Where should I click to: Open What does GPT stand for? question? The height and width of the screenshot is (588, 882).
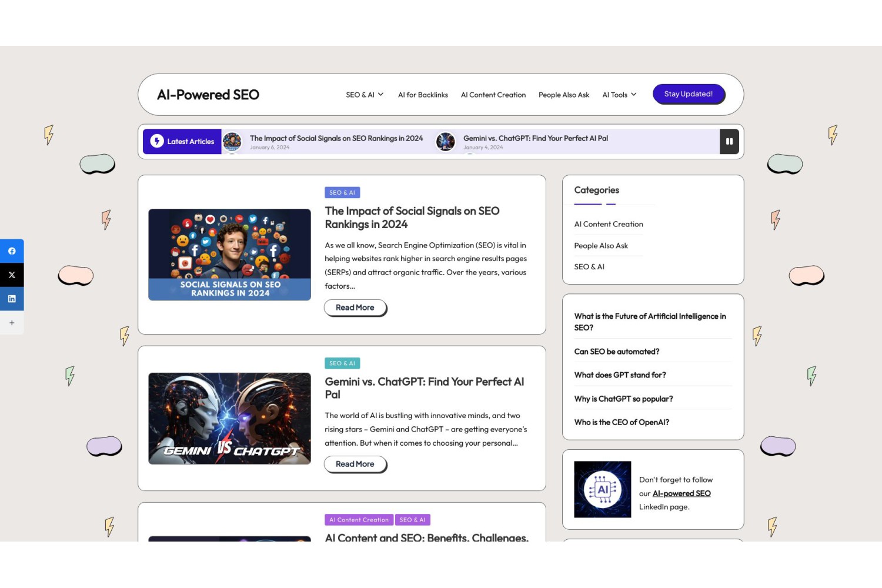click(x=620, y=375)
